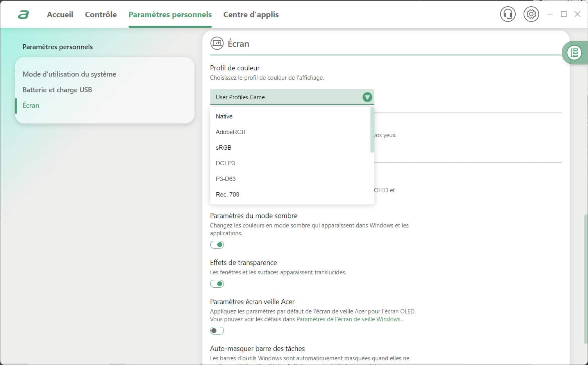Toggle Paramètres du mode sombre switch
The image size is (588, 365).
(217, 245)
